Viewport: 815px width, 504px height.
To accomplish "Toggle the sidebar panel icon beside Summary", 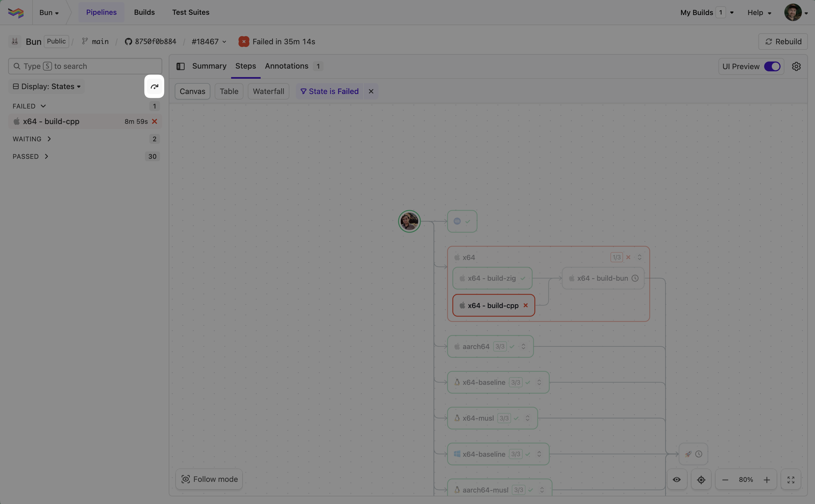I will click(x=181, y=66).
